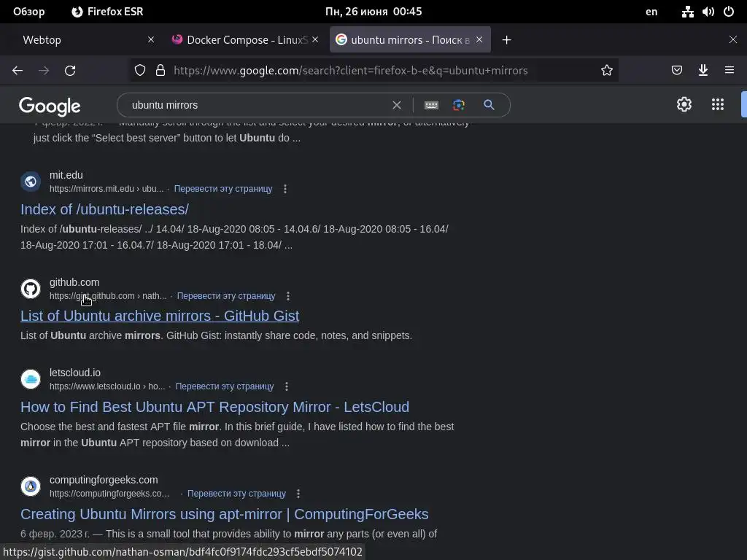The image size is (747, 560).
Task: Open the Firefox ESR app menu
Action: tap(107, 12)
